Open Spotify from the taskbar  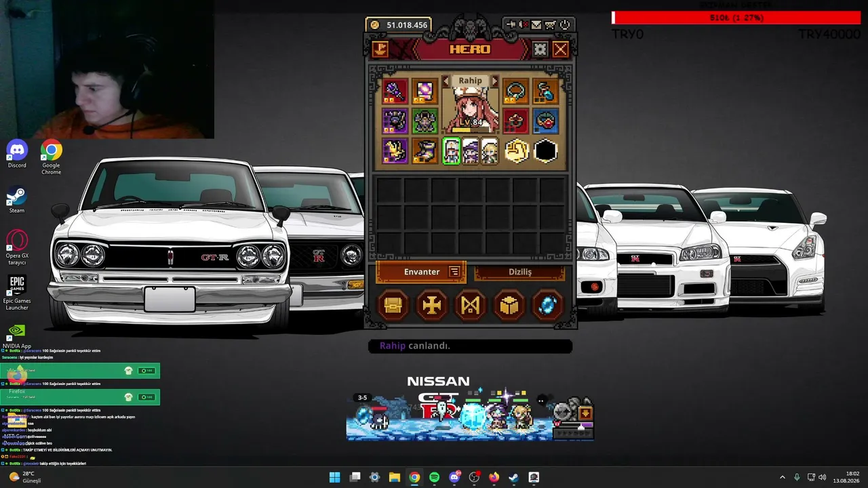435,477
